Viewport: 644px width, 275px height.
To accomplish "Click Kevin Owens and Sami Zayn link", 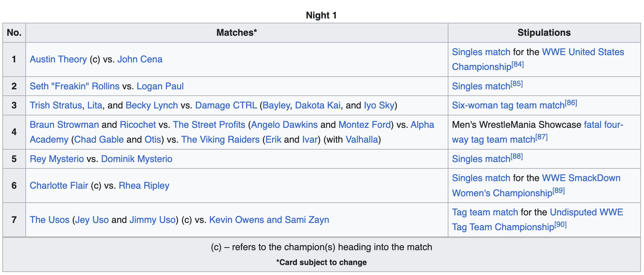I will pos(269,220).
